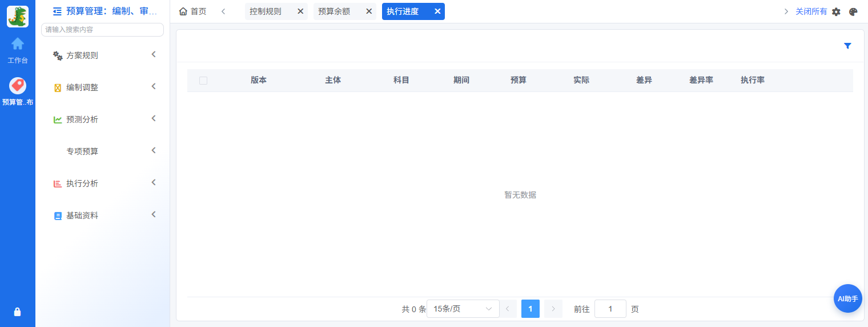Viewport: 868px width, 327px height.
Task: Click the 共 0 条 total count text
Action: pyautogui.click(x=414, y=309)
